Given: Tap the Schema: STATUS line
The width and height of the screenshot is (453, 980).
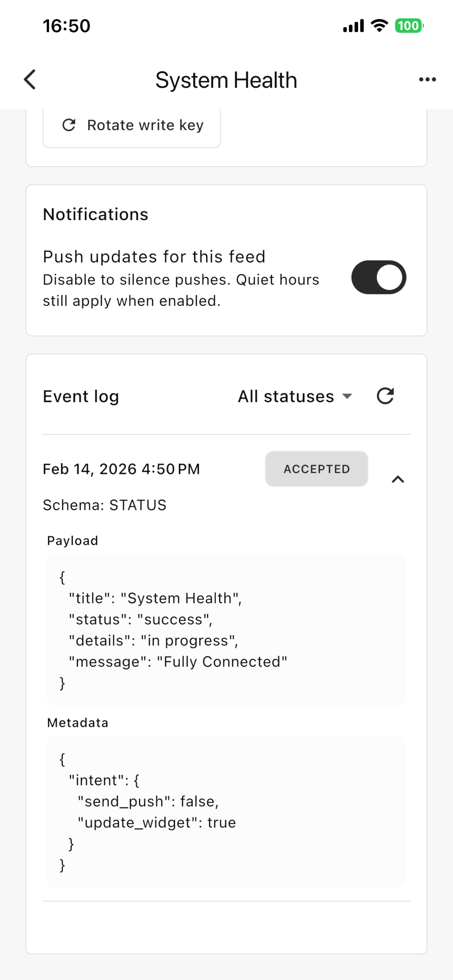Looking at the screenshot, I should click(105, 505).
